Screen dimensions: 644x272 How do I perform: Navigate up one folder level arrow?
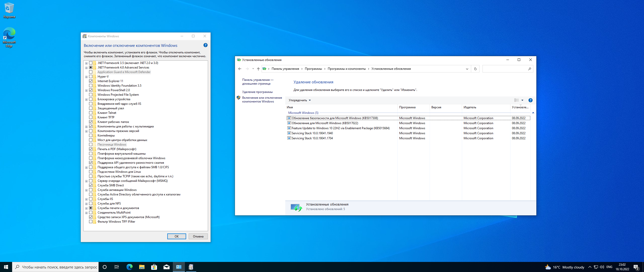258,69
